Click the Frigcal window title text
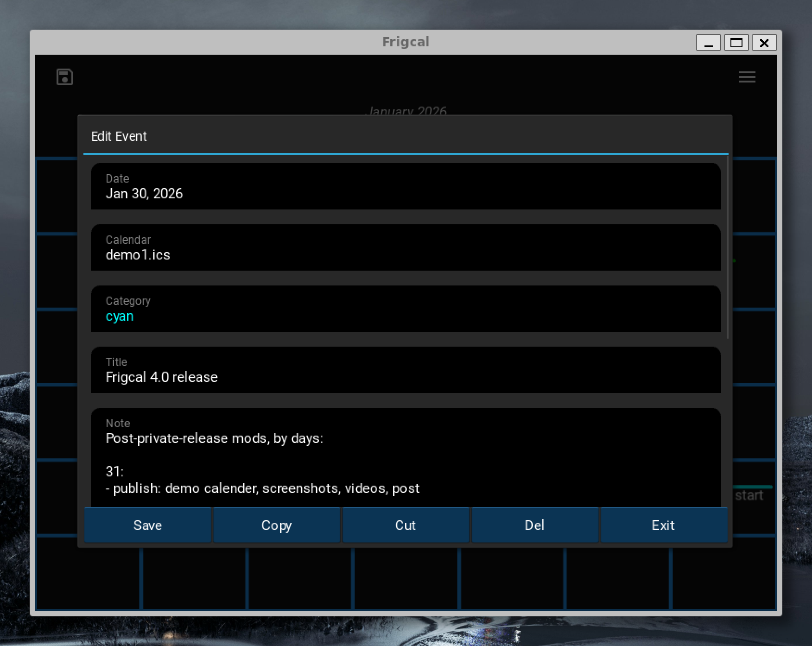This screenshot has width=812, height=646. (x=406, y=42)
